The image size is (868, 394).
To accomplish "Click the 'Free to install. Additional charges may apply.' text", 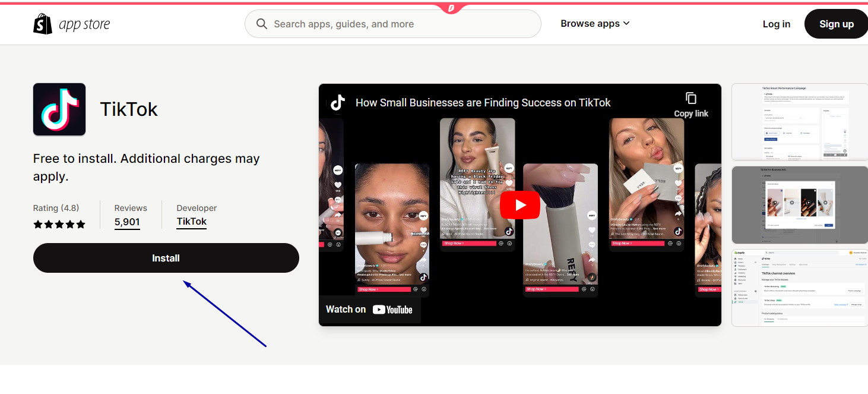I will click(147, 168).
